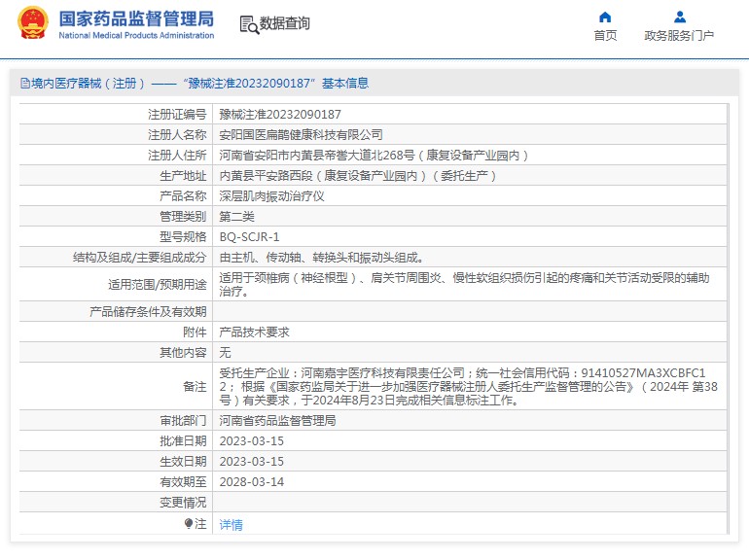Screen dimensions: 749x560
Task: Click the home house icon
Action: pos(605,17)
